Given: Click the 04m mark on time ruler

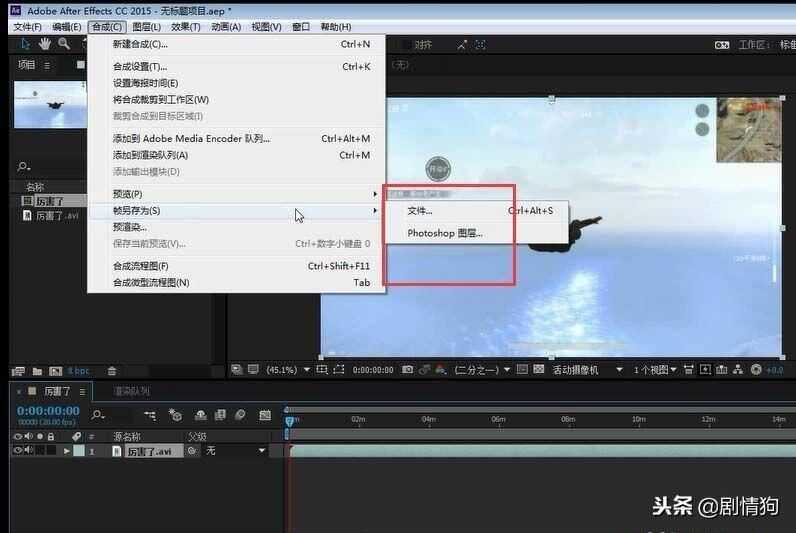Looking at the screenshot, I should coord(428,419).
